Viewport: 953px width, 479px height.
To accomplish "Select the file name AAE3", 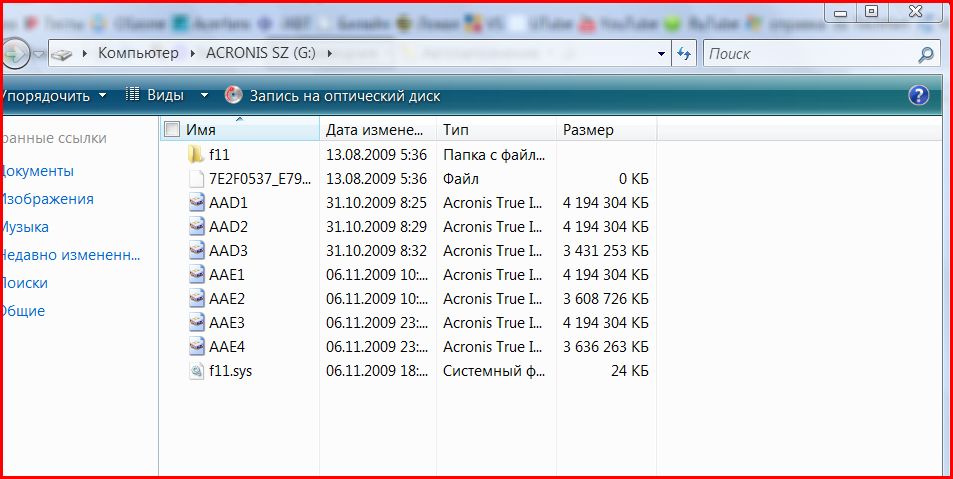I will [x=227, y=323].
